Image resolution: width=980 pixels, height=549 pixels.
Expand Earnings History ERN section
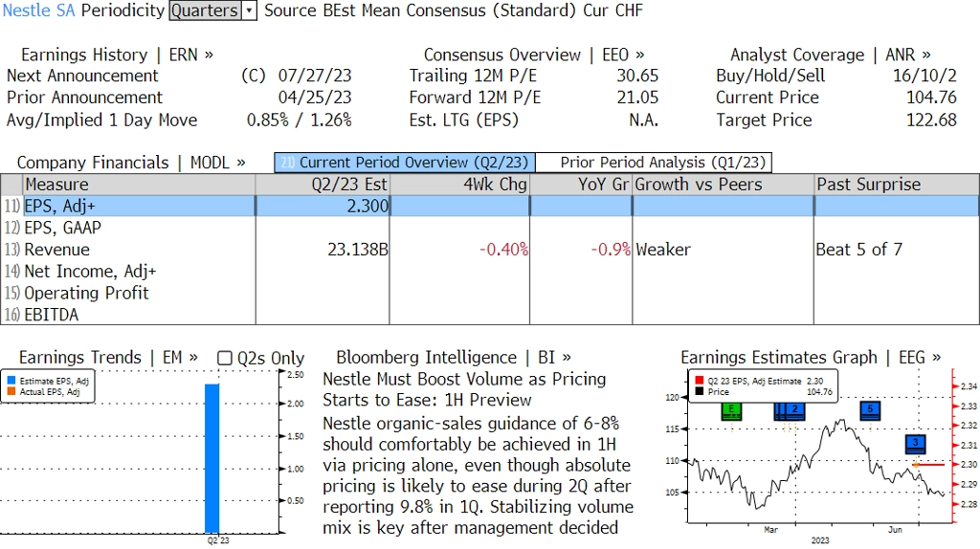[x=117, y=55]
